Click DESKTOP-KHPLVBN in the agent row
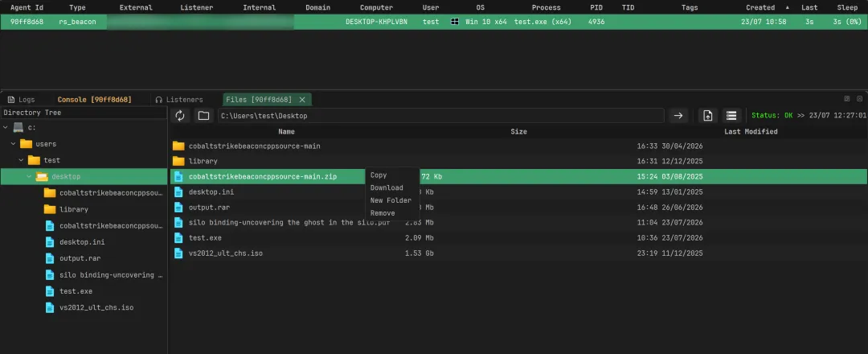The image size is (868, 354). pyautogui.click(x=376, y=22)
